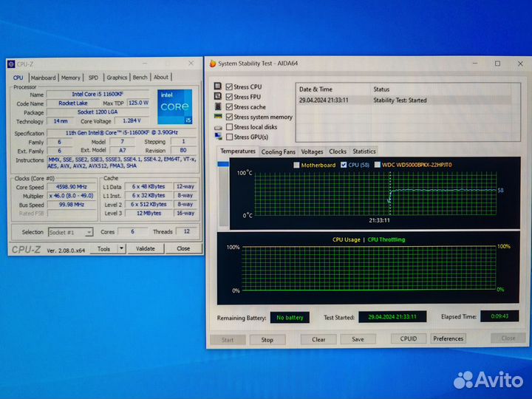The image size is (532, 399).
Task: Open the Clocks tab in AIDA64
Action: click(338, 151)
